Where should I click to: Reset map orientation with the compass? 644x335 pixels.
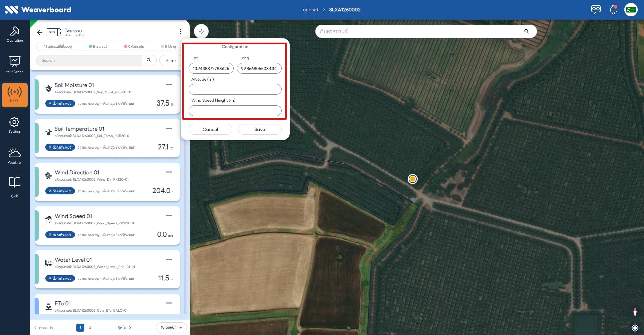click(x=635, y=311)
